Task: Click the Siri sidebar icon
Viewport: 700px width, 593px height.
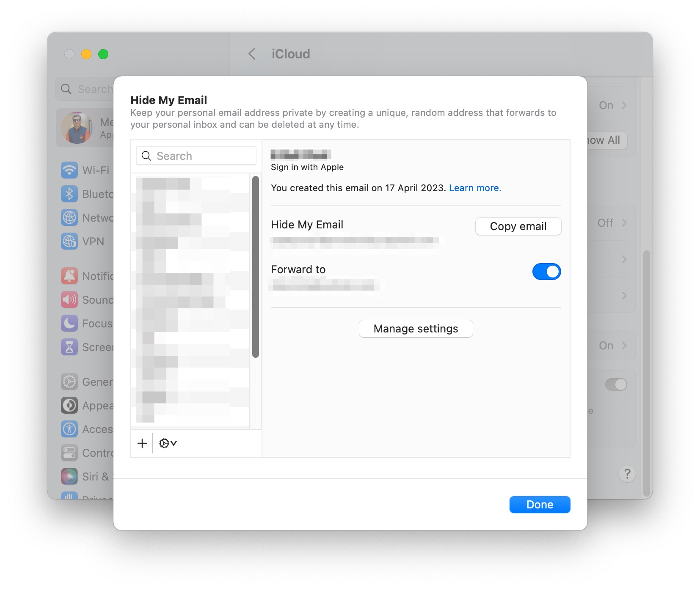Action: pyautogui.click(x=69, y=476)
